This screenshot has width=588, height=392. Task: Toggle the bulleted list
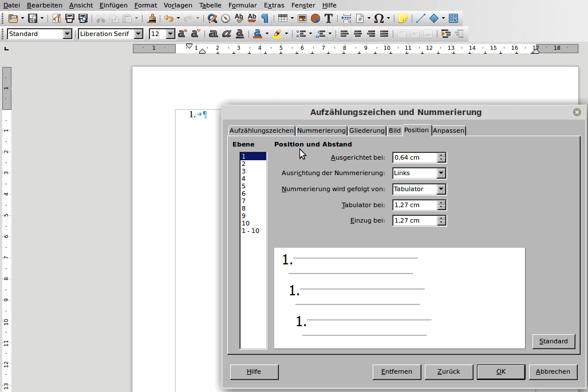point(301,34)
